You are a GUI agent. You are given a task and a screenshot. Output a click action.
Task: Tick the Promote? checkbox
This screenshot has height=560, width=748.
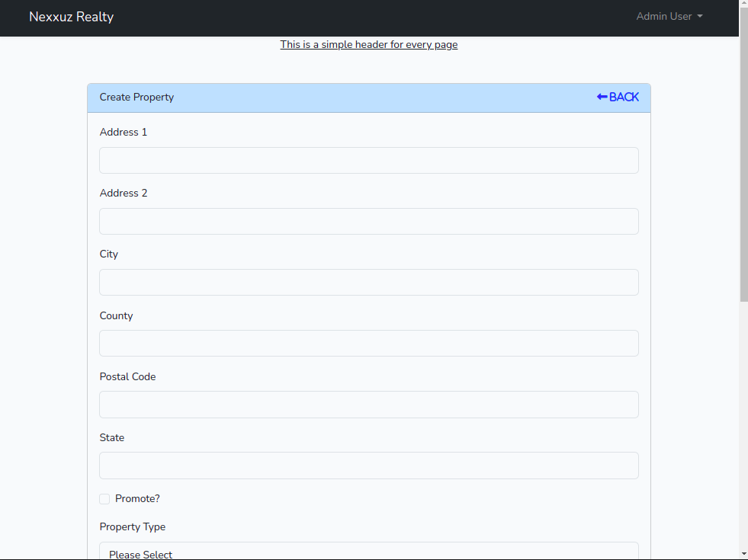tap(104, 499)
